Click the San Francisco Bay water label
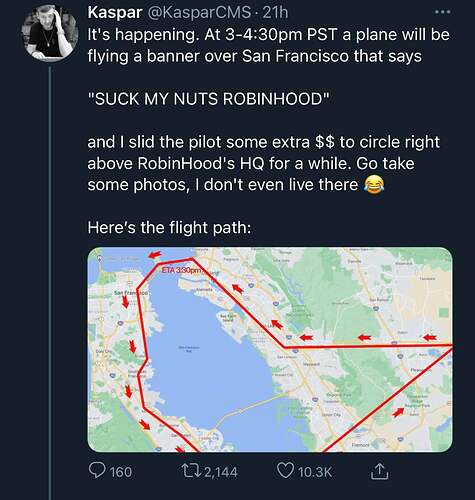The image size is (475, 500). coord(189,349)
